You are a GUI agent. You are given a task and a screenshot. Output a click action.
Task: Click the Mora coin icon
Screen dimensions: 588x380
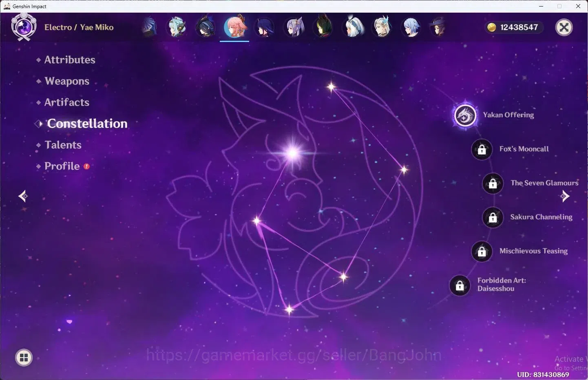pos(492,27)
